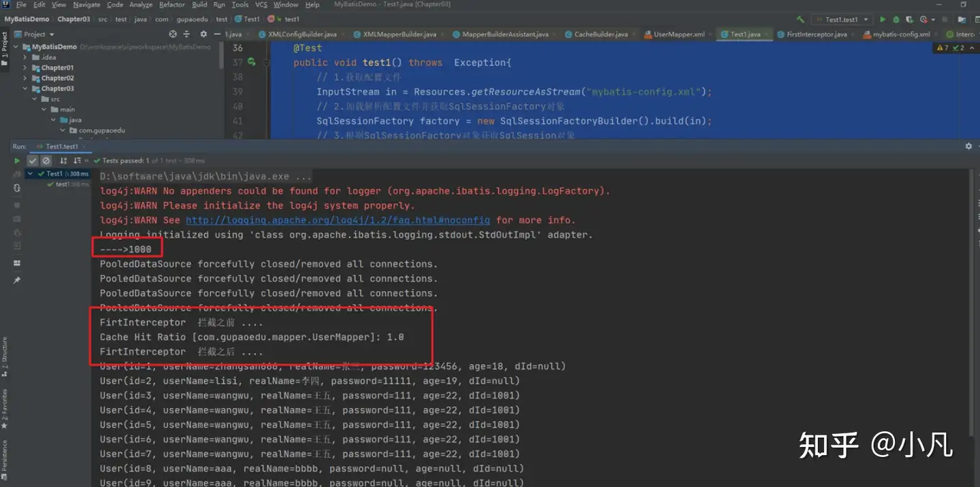Open the Run panel settings gear
This screenshot has height=487, width=980.
pos(968,146)
